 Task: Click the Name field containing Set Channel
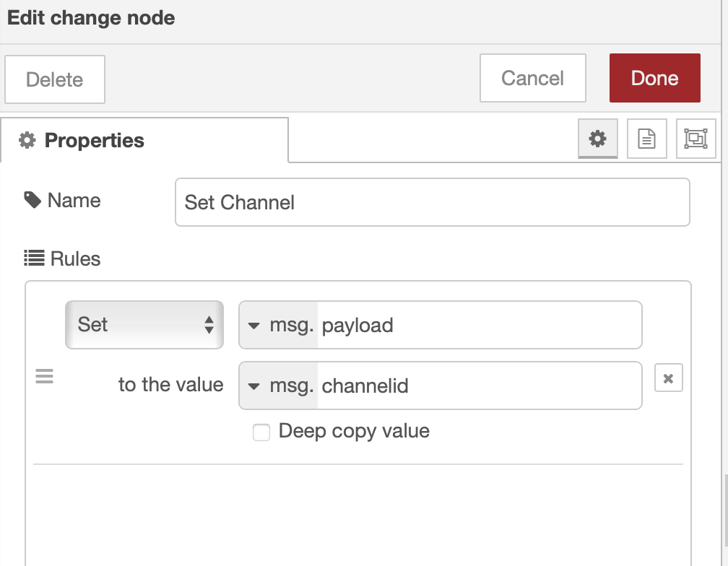[432, 202]
